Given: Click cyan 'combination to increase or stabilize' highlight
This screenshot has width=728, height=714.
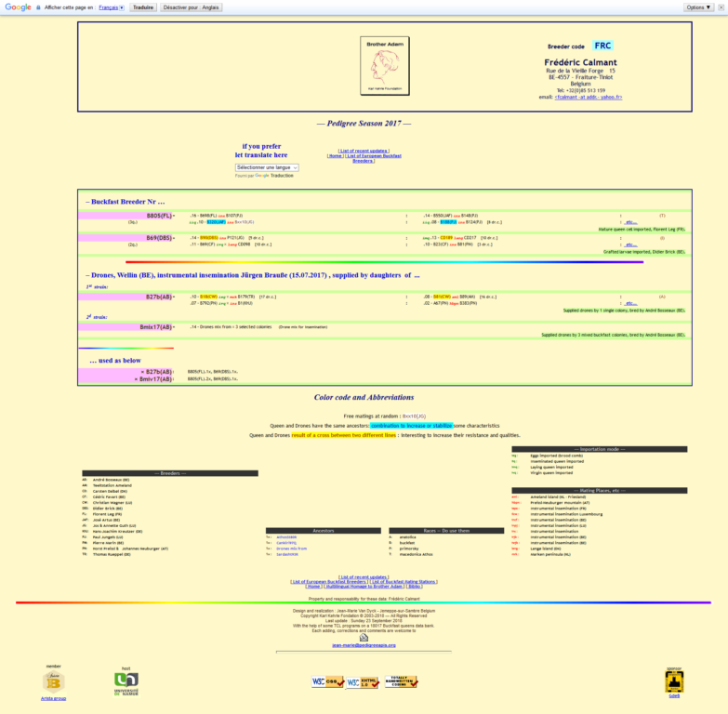Looking at the screenshot, I should [411, 426].
